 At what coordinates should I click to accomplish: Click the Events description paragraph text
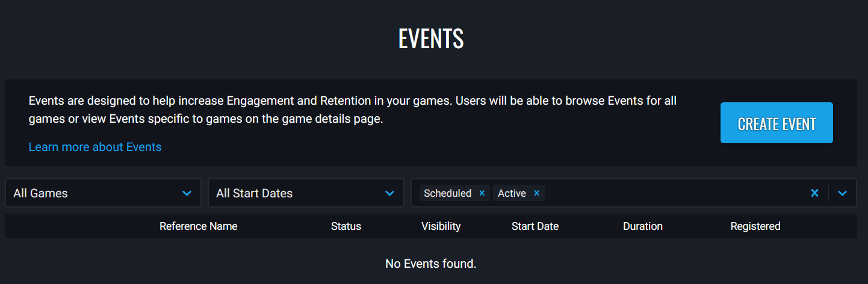pyautogui.click(x=352, y=110)
